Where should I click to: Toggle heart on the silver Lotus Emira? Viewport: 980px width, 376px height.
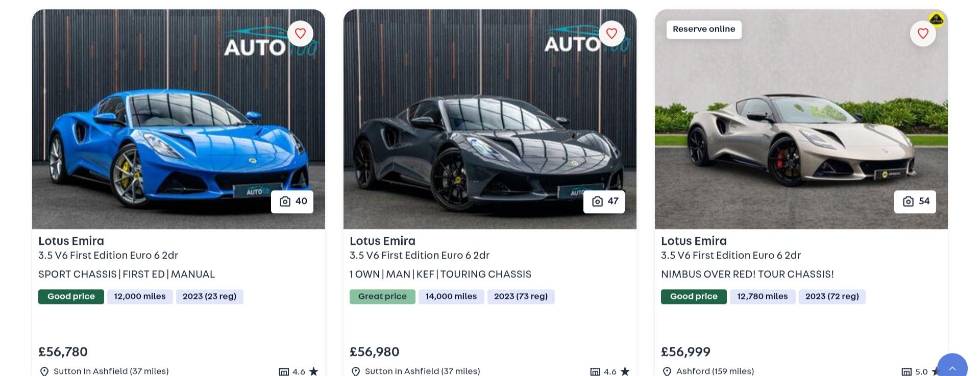[x=923, y=34]
